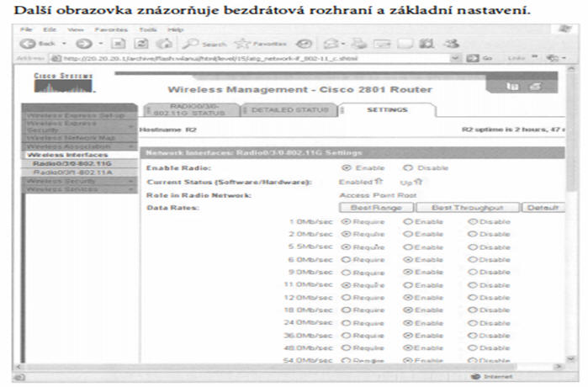Open Wireless Express Set-up link
This screenshot has width=588, height=387.
pyautogui.click(x=76, y=115)
